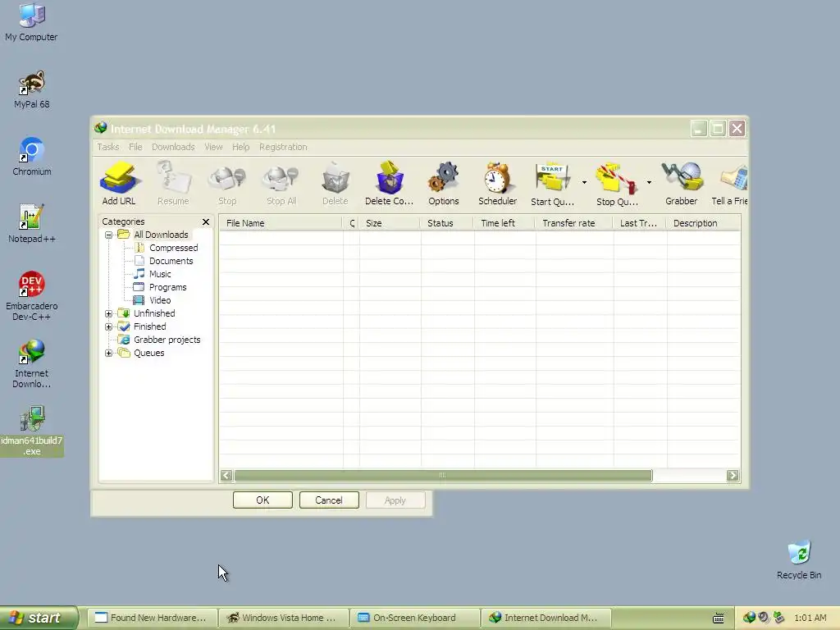Open the Tasks menu

[x=108, y=147]
